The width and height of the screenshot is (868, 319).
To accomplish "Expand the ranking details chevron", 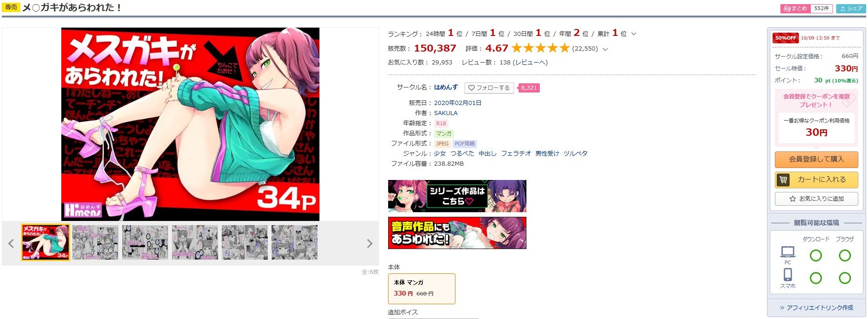I will 634,34.
